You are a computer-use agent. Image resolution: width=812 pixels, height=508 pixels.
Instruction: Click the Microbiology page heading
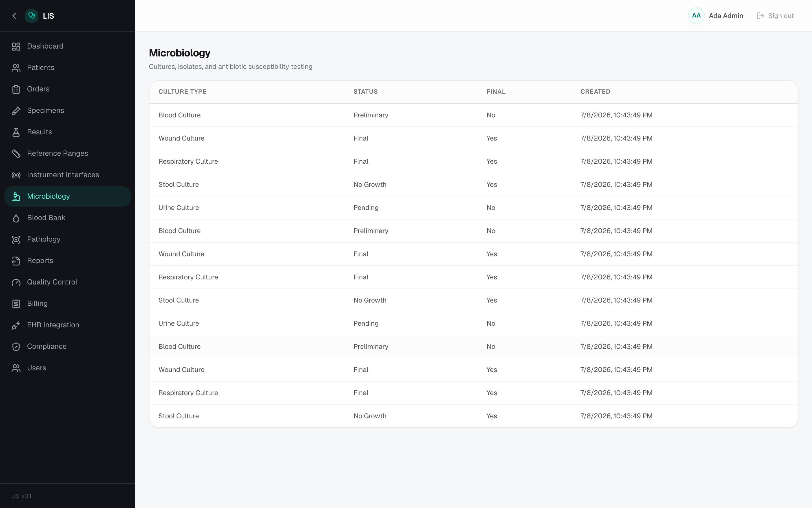(180, 53)
